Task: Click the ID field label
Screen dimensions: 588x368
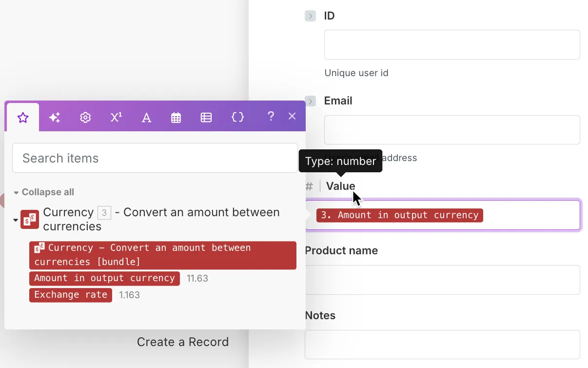Action: click(330, 16)
